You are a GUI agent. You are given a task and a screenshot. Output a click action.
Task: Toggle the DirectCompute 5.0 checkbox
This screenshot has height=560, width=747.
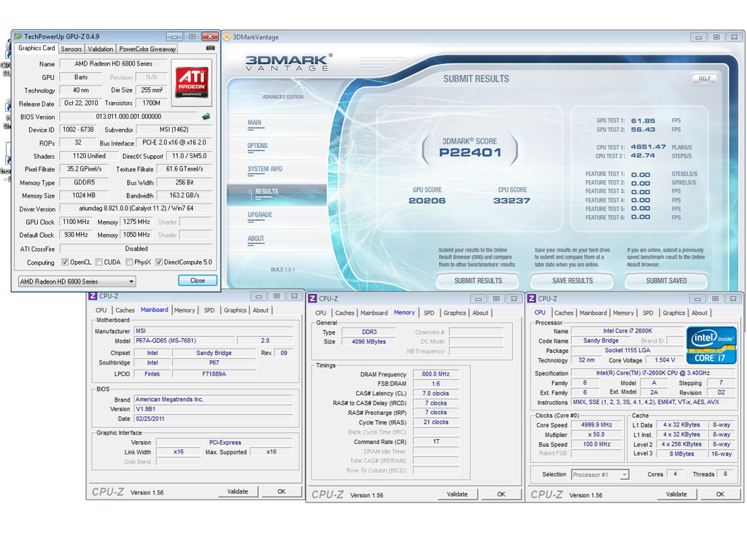[x=159, y=262]
